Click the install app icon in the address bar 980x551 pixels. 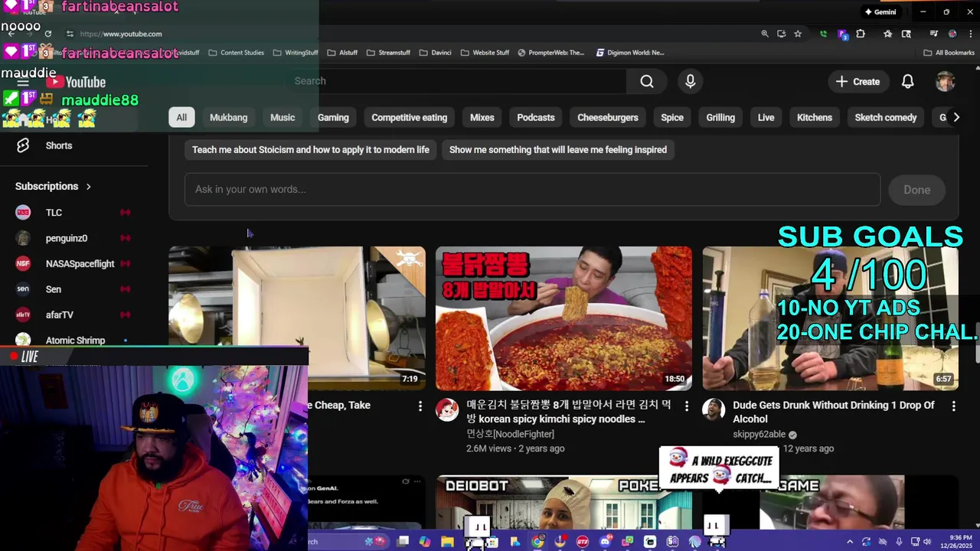pos(781,34)
